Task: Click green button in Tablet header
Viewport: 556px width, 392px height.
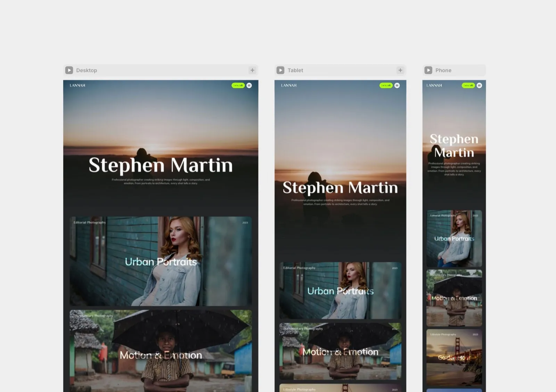Action: coord(386,85)
